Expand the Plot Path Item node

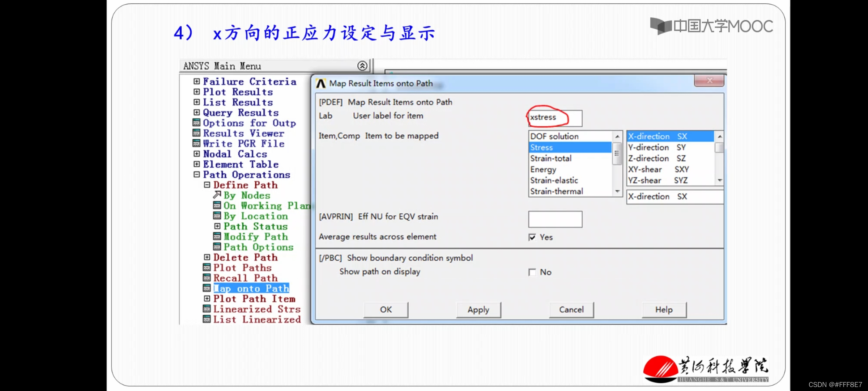click(x=207, y=298)
